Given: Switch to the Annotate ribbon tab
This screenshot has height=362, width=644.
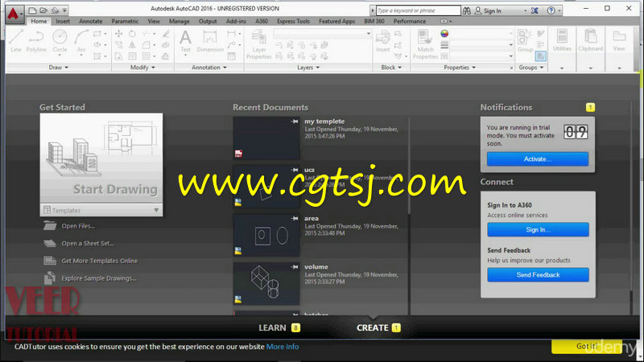Looking at the screenshot, I should [x=90, y=21].
